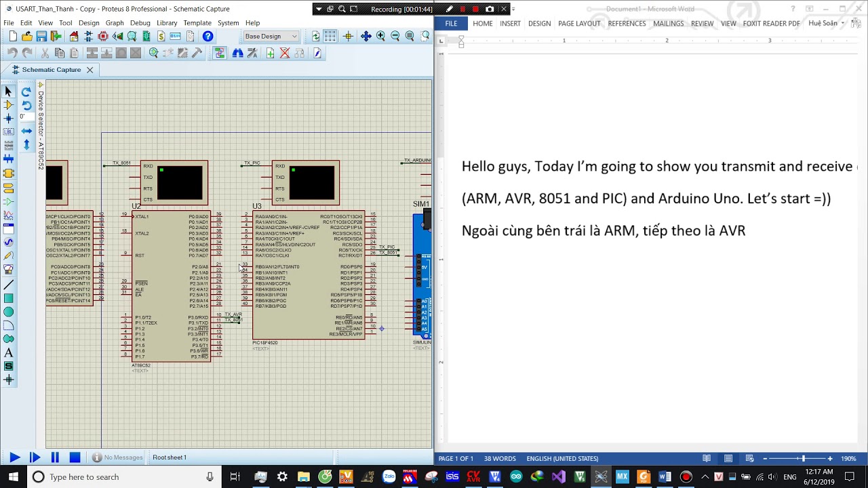The height and width of the screenshot is (488, 868).
Task: Switch Word to Print Layout view
Action: 728,459
